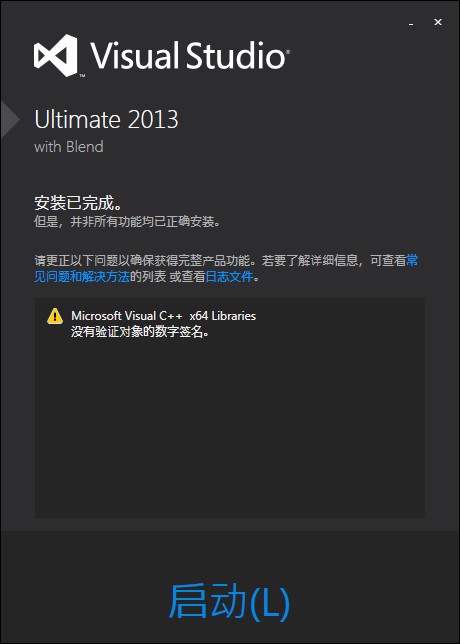Click the gray arrow on left edge
Screen dimensions: 460x644
point(10,119)
